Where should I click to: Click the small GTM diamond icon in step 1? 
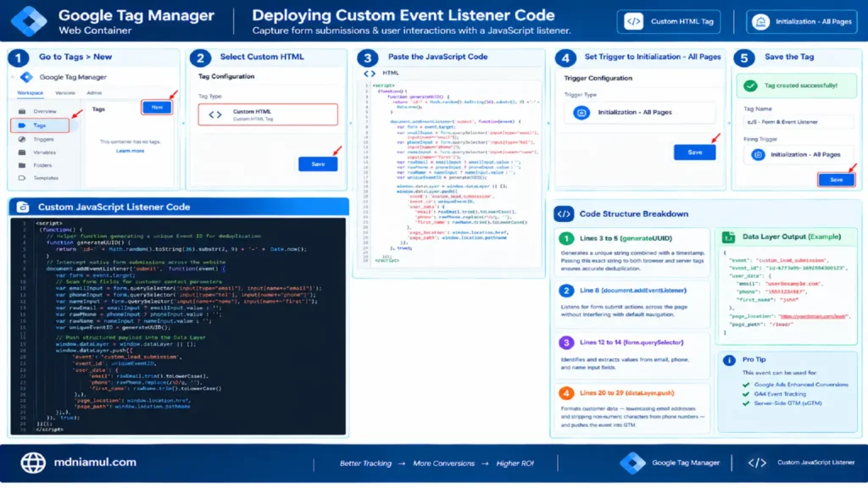coord(26,77)
